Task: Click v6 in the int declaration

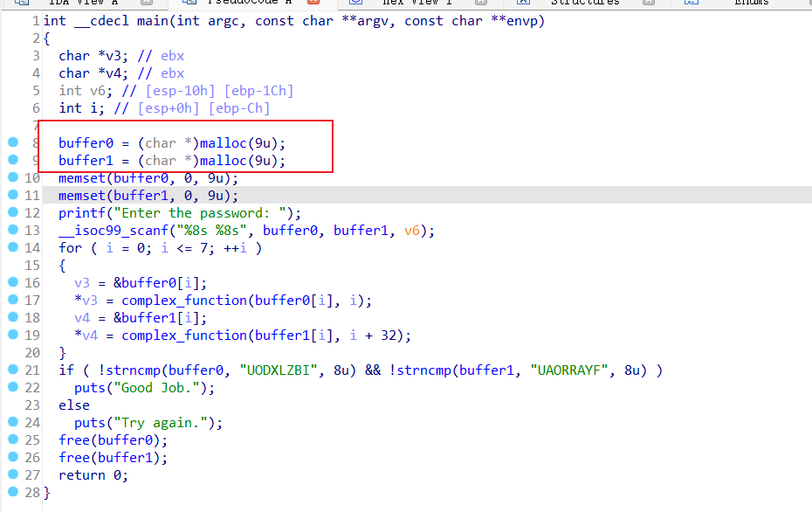Action: (98, 91)
